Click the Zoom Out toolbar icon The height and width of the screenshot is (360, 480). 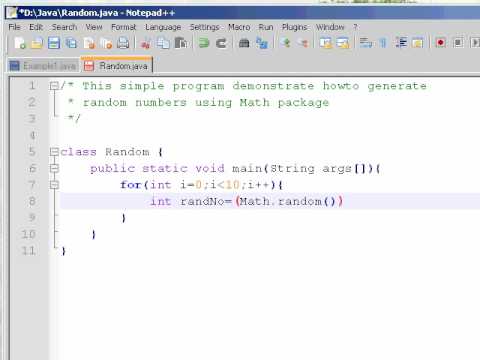[303, 43]
